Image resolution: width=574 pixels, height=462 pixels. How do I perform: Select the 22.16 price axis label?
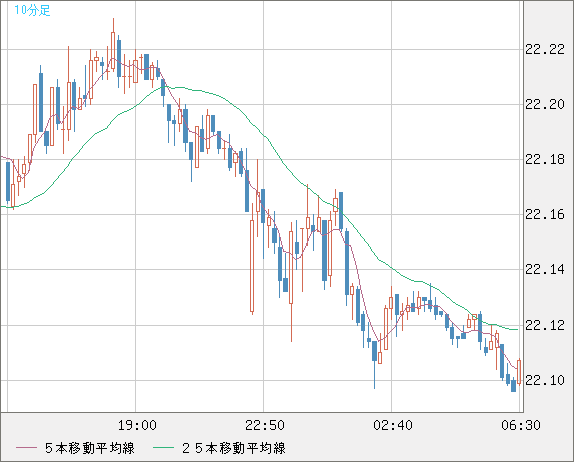tap(545, 215)
